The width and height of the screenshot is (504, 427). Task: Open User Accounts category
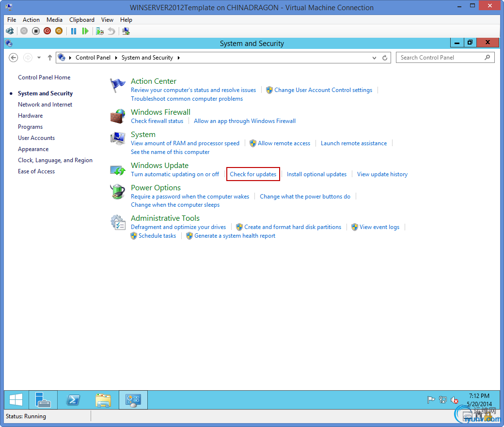click(x=36, y=137)
